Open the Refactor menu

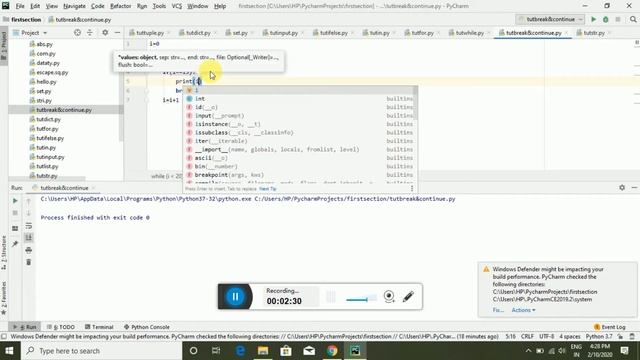point(120,6)
